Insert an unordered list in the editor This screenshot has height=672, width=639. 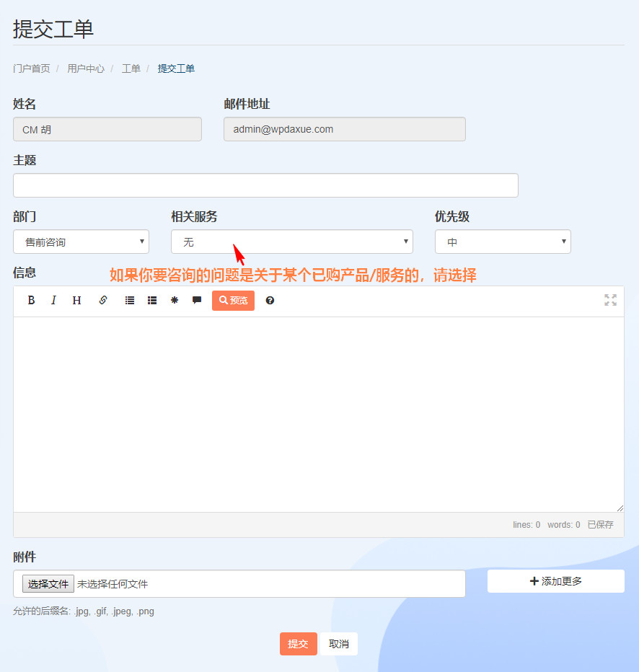tap(129, 301)
